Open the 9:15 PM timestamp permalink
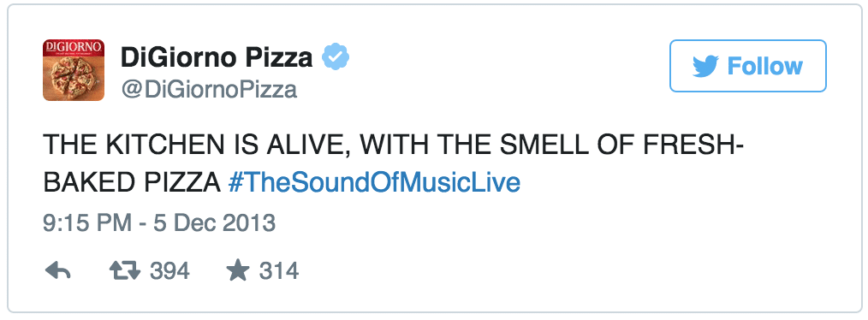 coord(87,223)
